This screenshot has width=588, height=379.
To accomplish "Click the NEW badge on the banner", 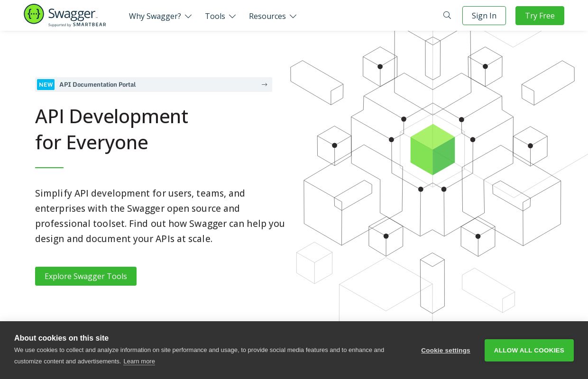I will pyautogui.click(x=46, y=84).
